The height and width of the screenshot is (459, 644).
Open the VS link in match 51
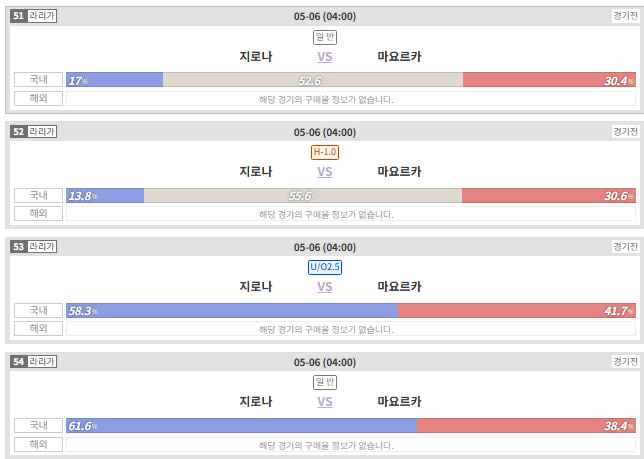tap(325, 57)
